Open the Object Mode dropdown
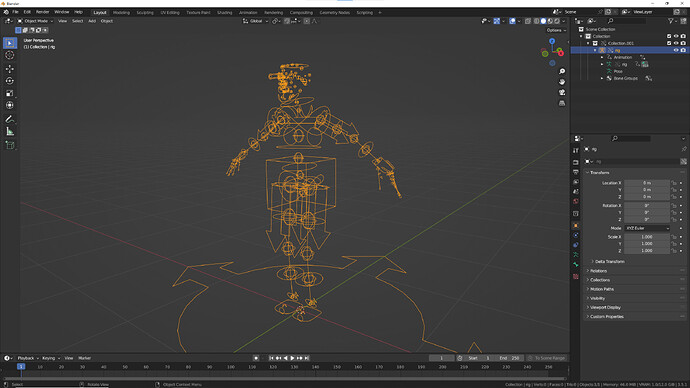 tap(35, 21)
